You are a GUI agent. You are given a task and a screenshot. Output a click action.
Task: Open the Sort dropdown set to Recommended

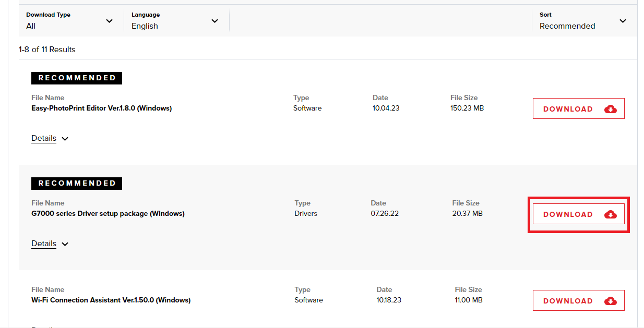(x=585, y=21)
